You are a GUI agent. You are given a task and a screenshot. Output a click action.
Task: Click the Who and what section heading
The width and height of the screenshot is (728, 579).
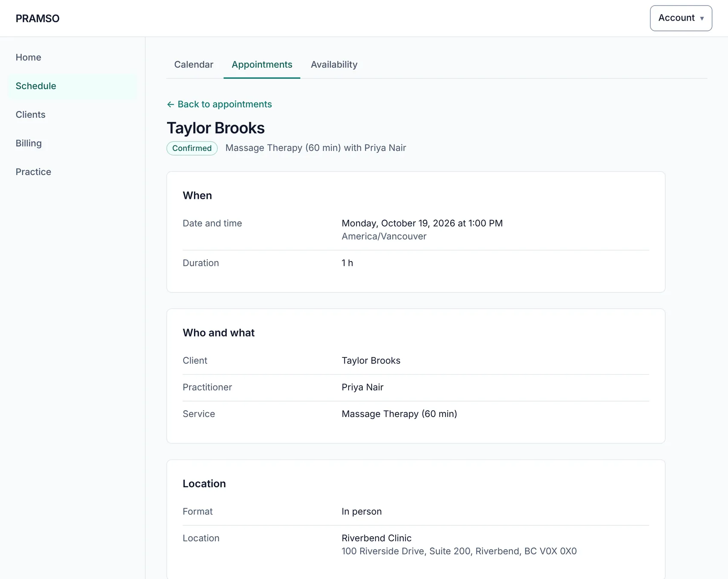click(x=218, y=333)
